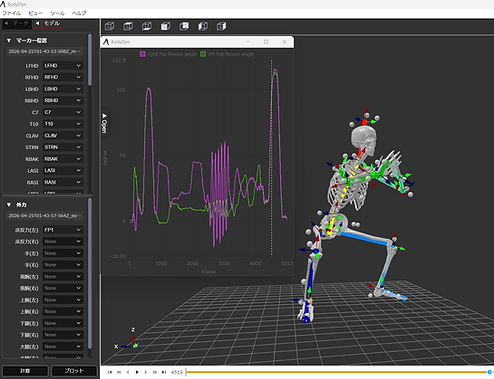This screenshot has height=379, width=494.
Task: Open the ファイル menu
Action: click(12, 13)
